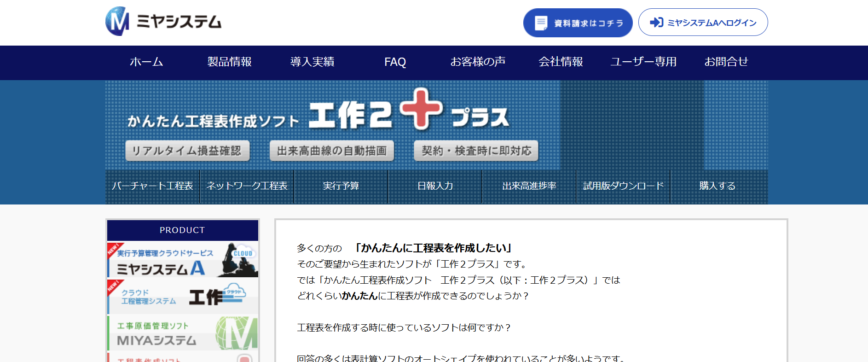Open 導入実績 menu item
The height and width of the screenshot is (362, 868).
pos(312,62)
